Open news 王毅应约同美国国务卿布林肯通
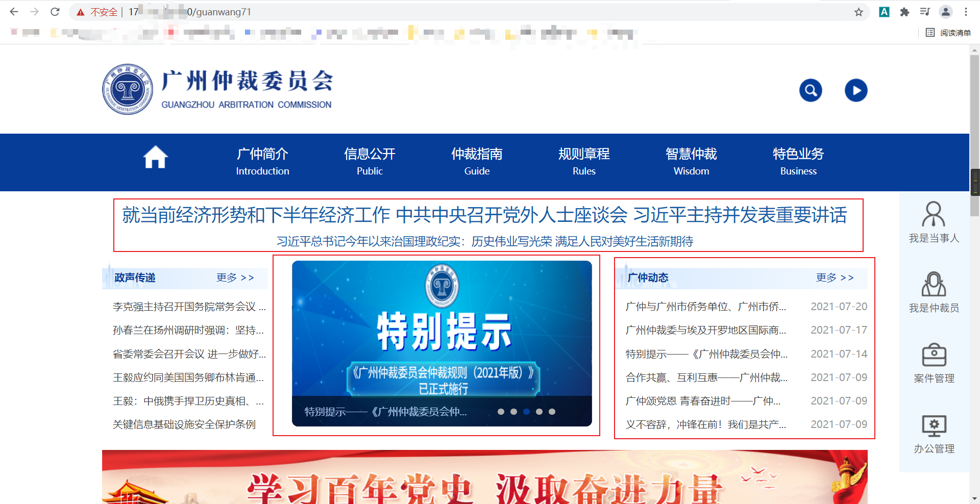This screenshot has width=980, height=504. pyautogui.click(x=188, y=377)
